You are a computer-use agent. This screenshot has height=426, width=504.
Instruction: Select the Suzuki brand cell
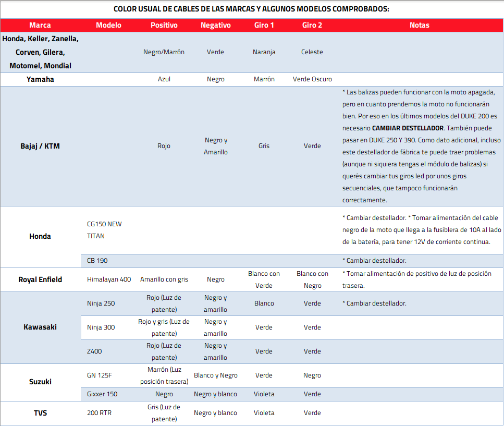[40, 382]
